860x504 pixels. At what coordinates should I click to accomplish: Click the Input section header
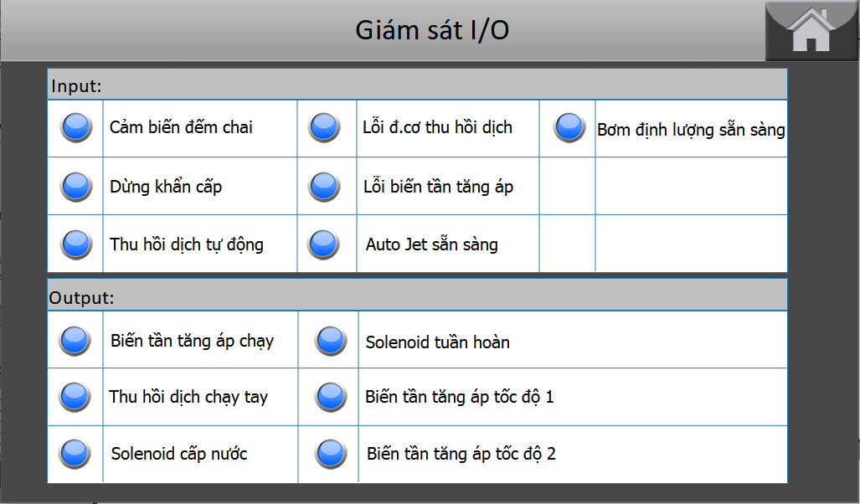[417, 85]
